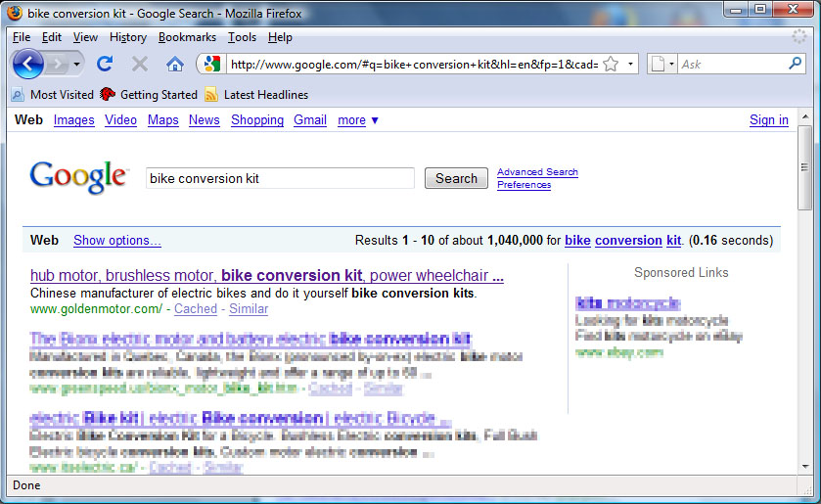Open the search engine selector dropdown arrow
The image size is (821, 504).
point(672,65)
